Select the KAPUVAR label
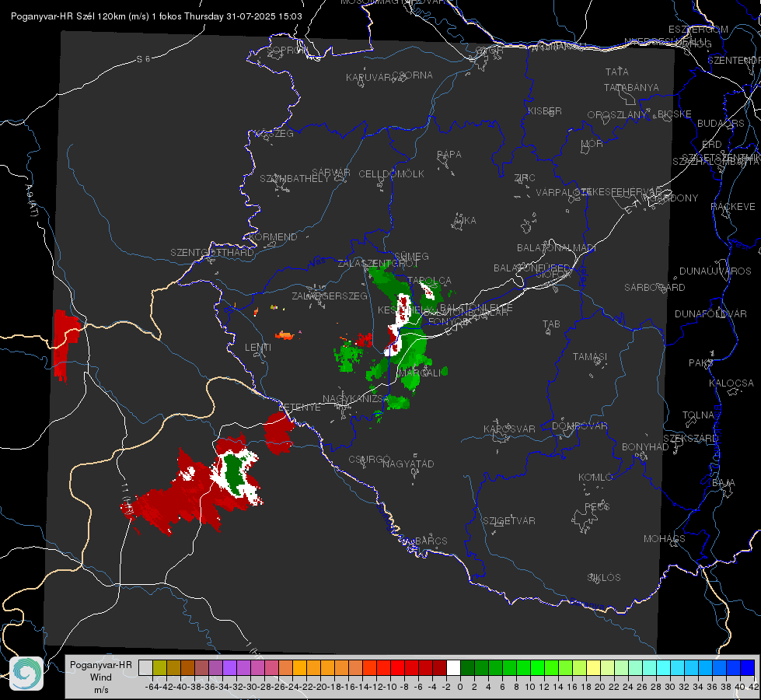This screenshot has width=761, height=700. tap(369, 78)
